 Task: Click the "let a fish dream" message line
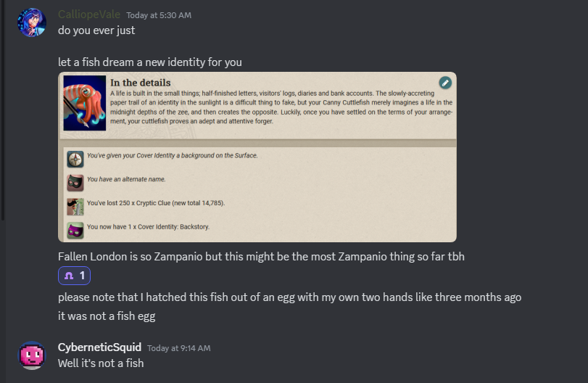[149, 62]
